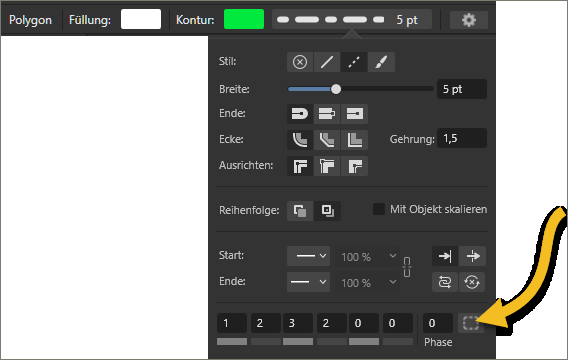Remove arrowheads with the reset icon
The width and height of the screenshot is (568, 360).
tap(472, 282)
